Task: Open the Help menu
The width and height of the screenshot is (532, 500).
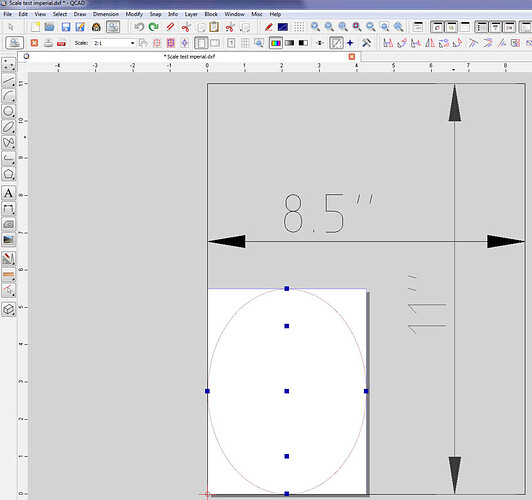Action: click(x=275, y=14)
